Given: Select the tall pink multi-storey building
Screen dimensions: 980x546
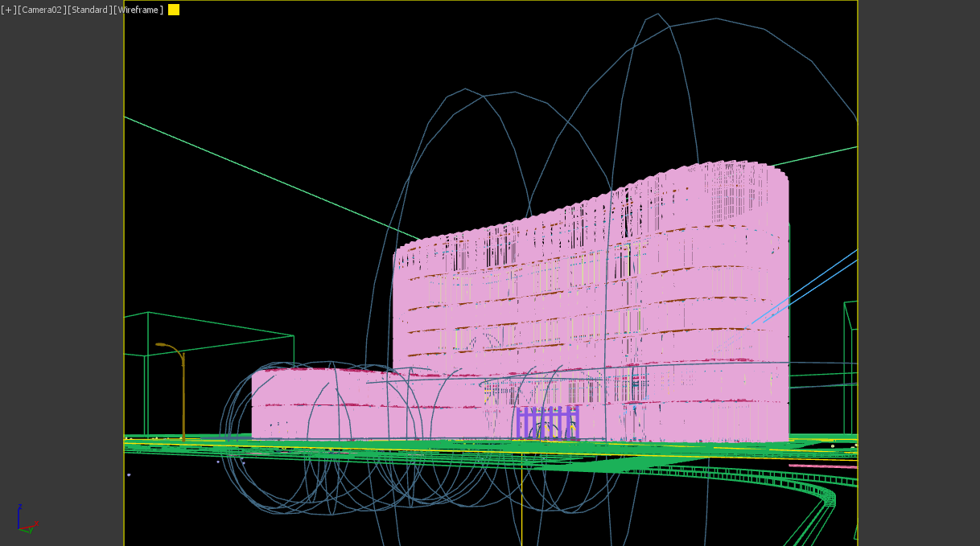Looking at the screenshot, I should (587, 306).
